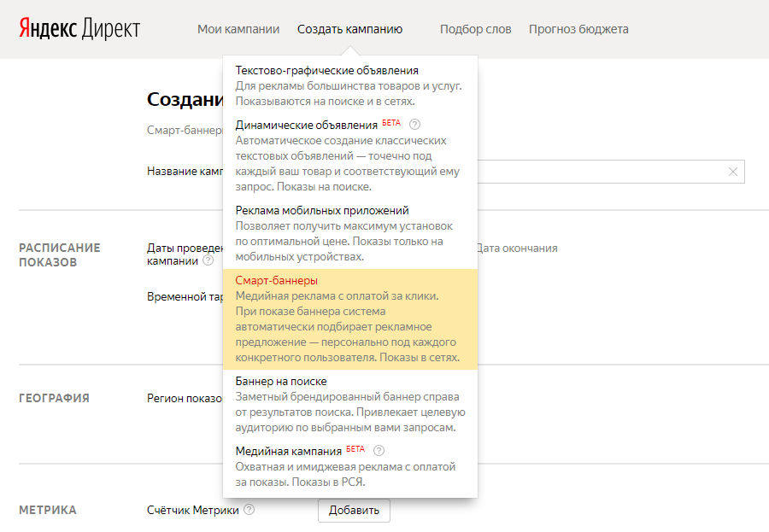This screenshot has height=532, width=769.
Task: Open Прогноз бюджета tool
Action: pyautogui.click(x=578, y=29)
